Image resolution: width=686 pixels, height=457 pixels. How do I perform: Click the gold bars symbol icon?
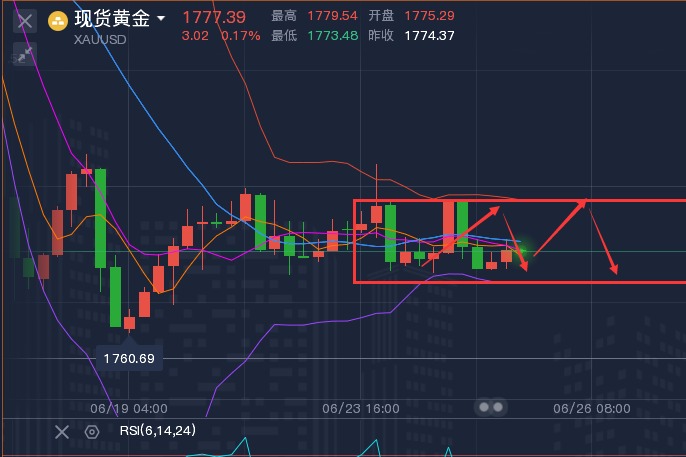coord(59,20)
